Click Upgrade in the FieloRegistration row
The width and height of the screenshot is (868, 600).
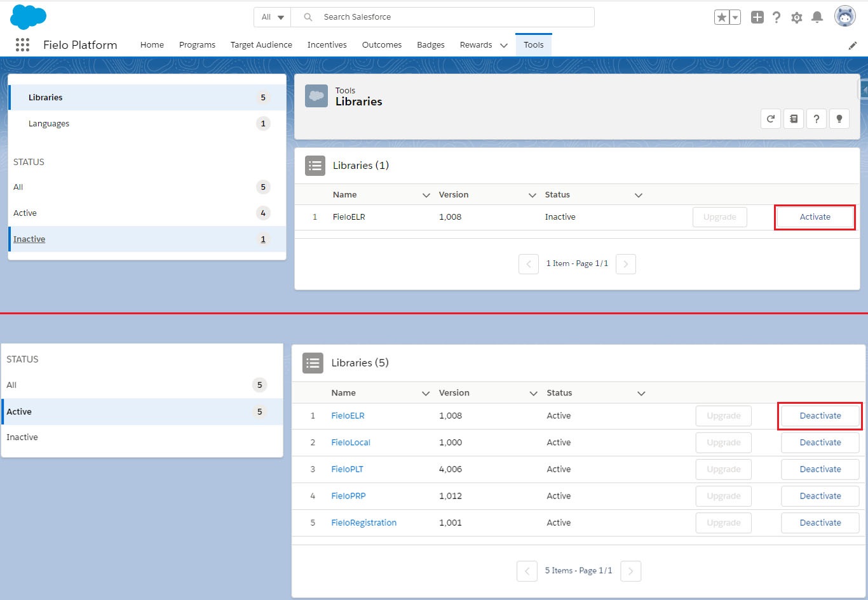click(x=724, y=523)
